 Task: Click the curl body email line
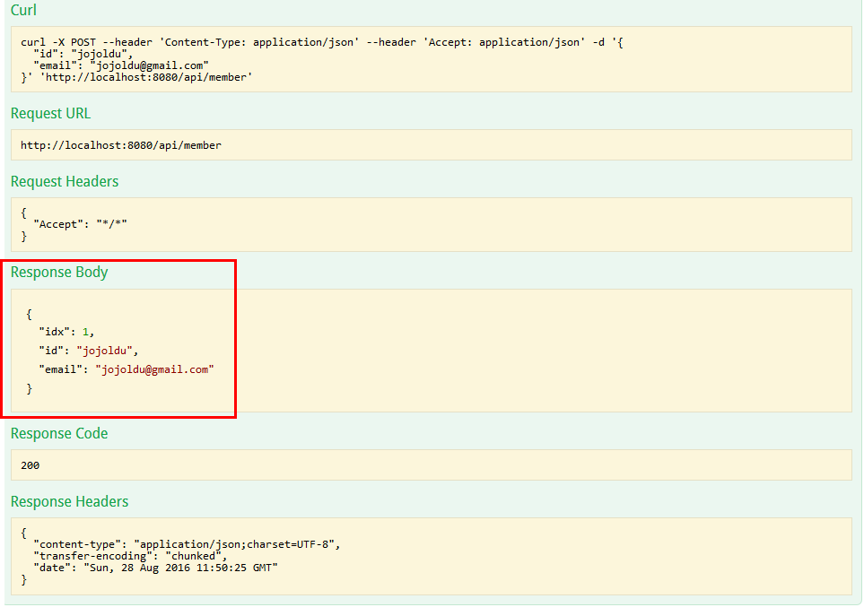pos(121,65)
